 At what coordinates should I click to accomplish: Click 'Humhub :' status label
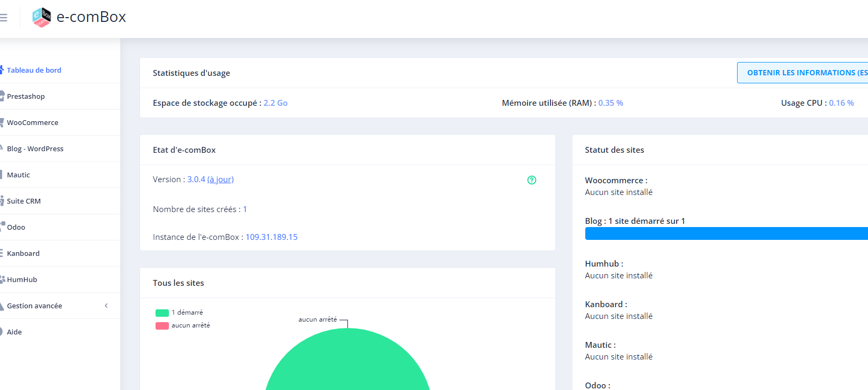pyautogui.click(x=604, y=264)
